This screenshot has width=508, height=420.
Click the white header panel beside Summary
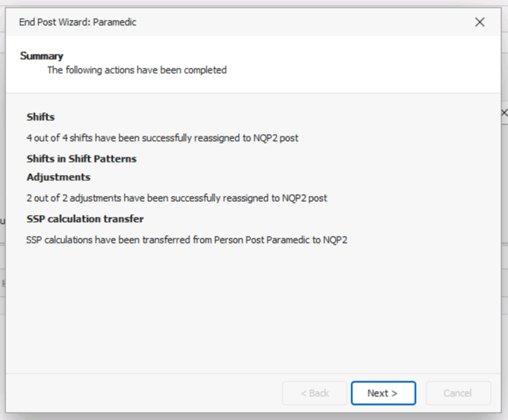pyautogui.click(x=341, y=64)
